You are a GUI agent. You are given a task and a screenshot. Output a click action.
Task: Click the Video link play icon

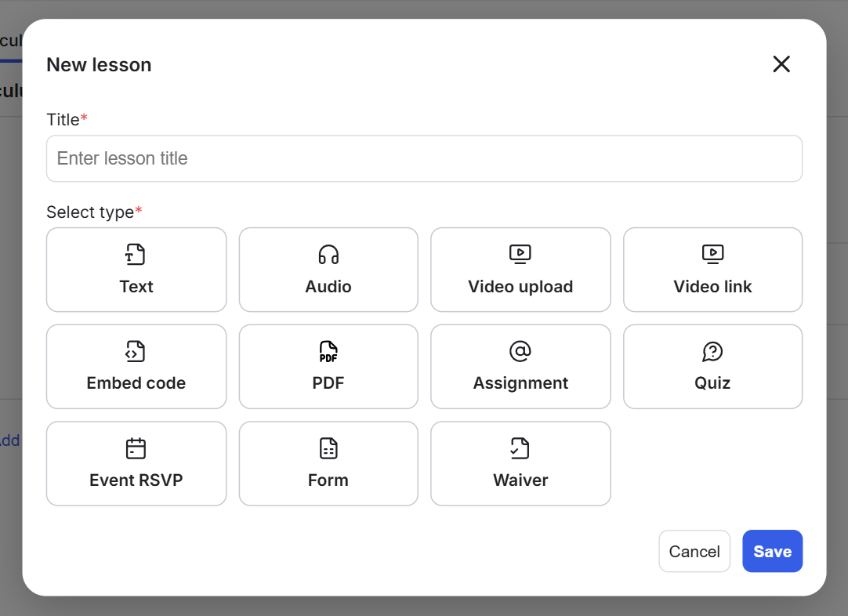click(x=712, y=254)
